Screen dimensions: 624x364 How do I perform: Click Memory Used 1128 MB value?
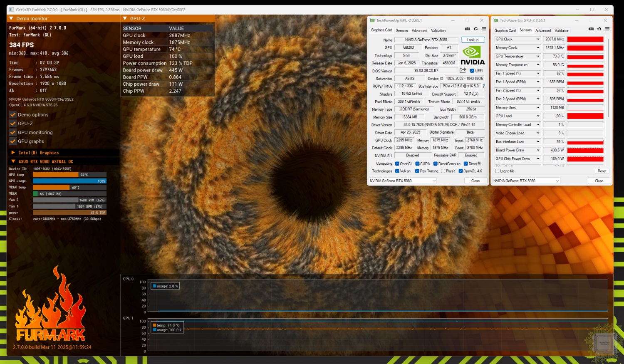point(554,108)
